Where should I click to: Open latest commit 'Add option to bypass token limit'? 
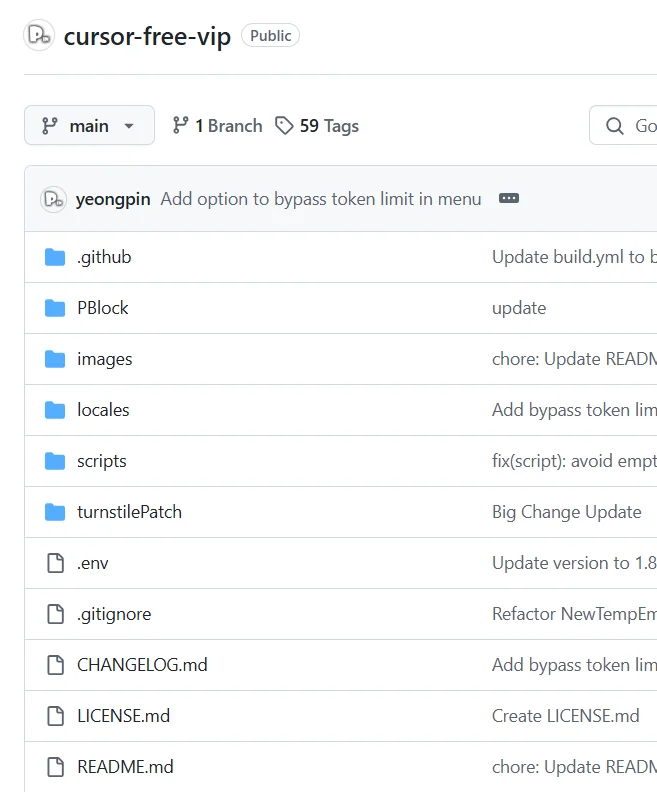click(x=321, y=199)
